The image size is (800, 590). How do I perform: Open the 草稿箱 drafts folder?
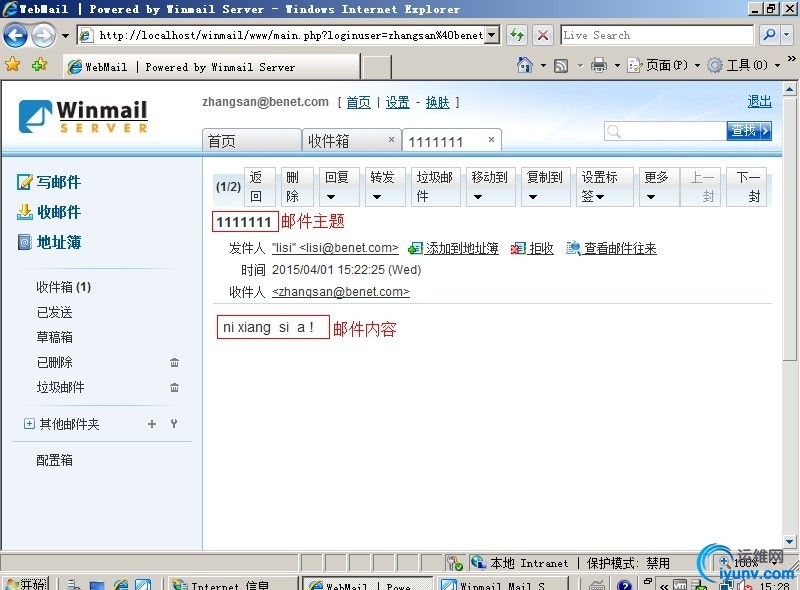pyautogui.click(x=54, y=337)
